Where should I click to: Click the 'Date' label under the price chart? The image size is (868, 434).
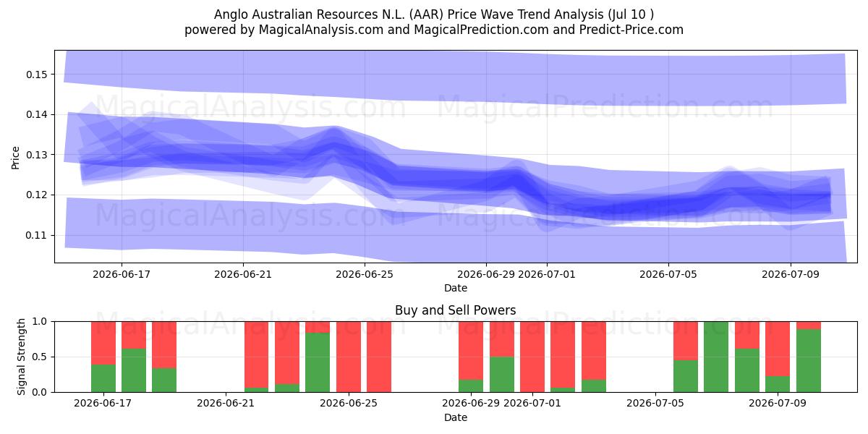[x=456, y=288]
